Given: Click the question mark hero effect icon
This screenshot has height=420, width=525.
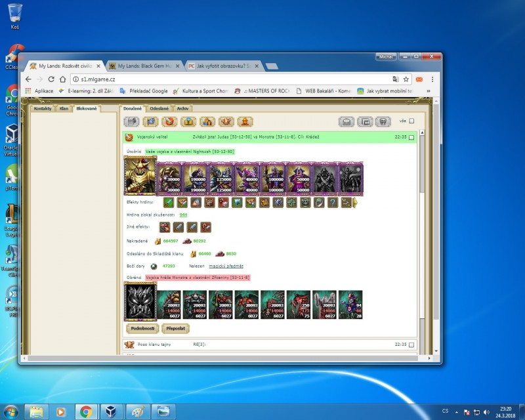Looking at the screenshot, I should [x=332, y=203].
